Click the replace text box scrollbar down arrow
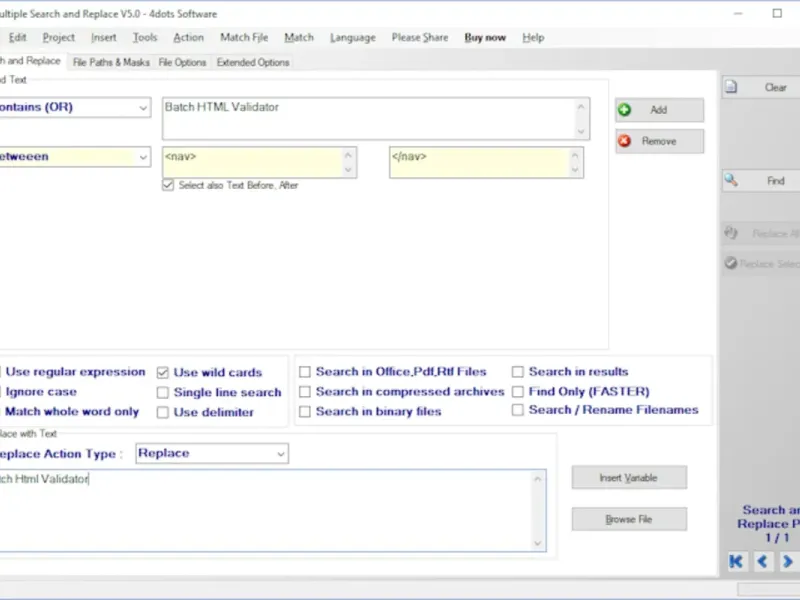This screenshot has width=800, height=600. tap(540, 543)
